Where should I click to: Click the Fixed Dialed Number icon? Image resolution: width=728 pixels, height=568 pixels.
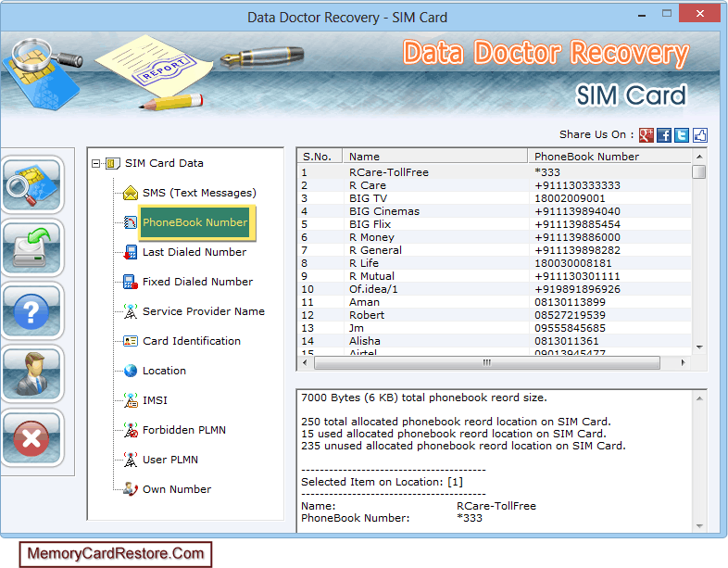pyautogui.click(x=131, y=282)
